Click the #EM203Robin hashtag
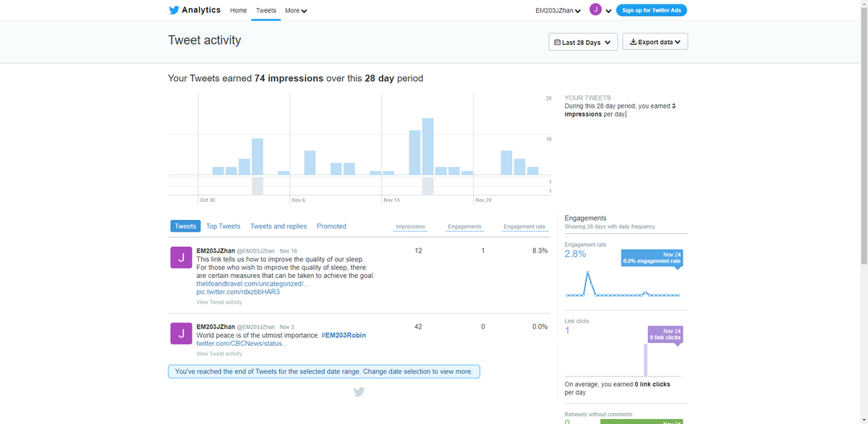Viewport: 868px width, 424px height. pyautogui.click(x=344, y=336)
